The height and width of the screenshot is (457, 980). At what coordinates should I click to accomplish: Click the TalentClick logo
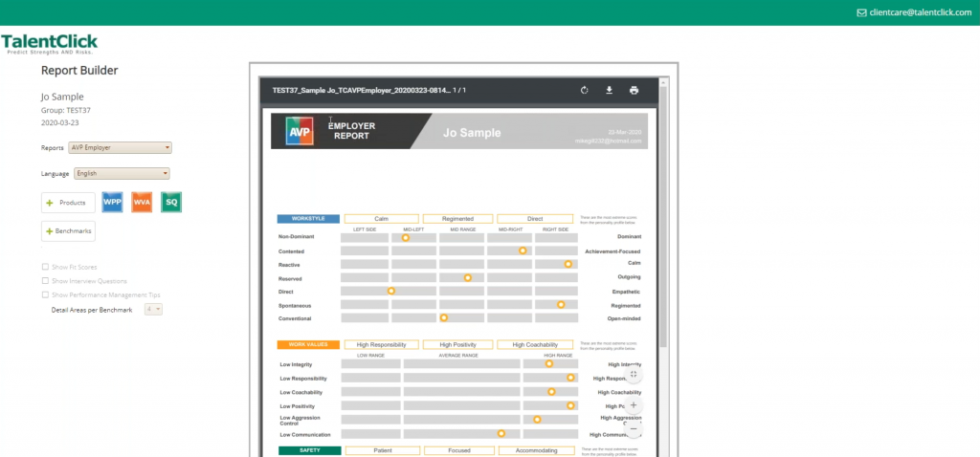coord(50,43)
